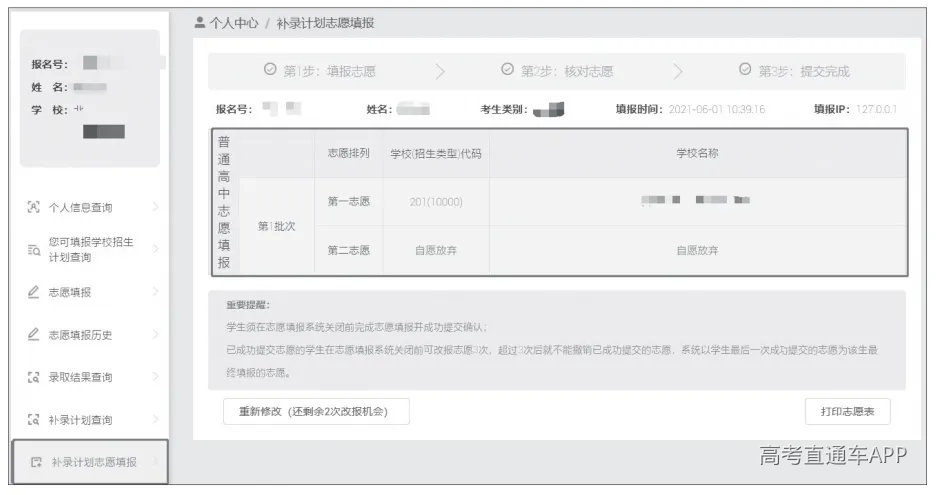Click the 重要提醒 heading
Image resolution: width=936 pixels, height=495 pixels.
[248, 305]
